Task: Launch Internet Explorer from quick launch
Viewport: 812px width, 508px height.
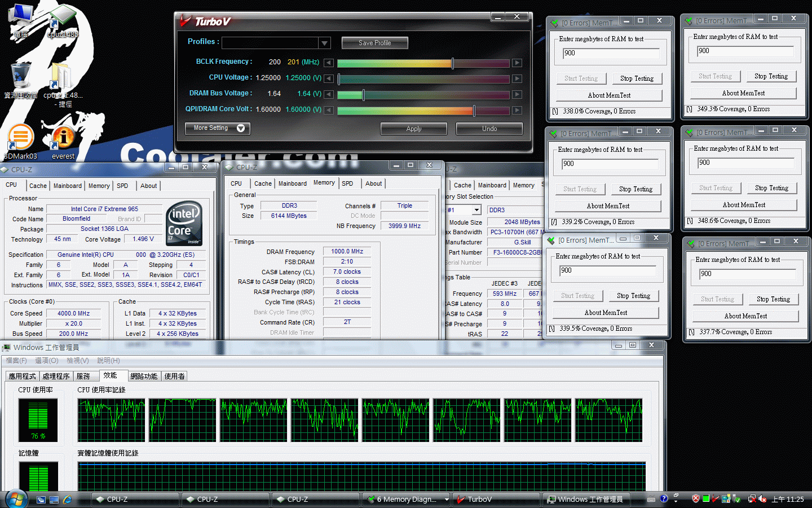Action: (x=67, y=500)
